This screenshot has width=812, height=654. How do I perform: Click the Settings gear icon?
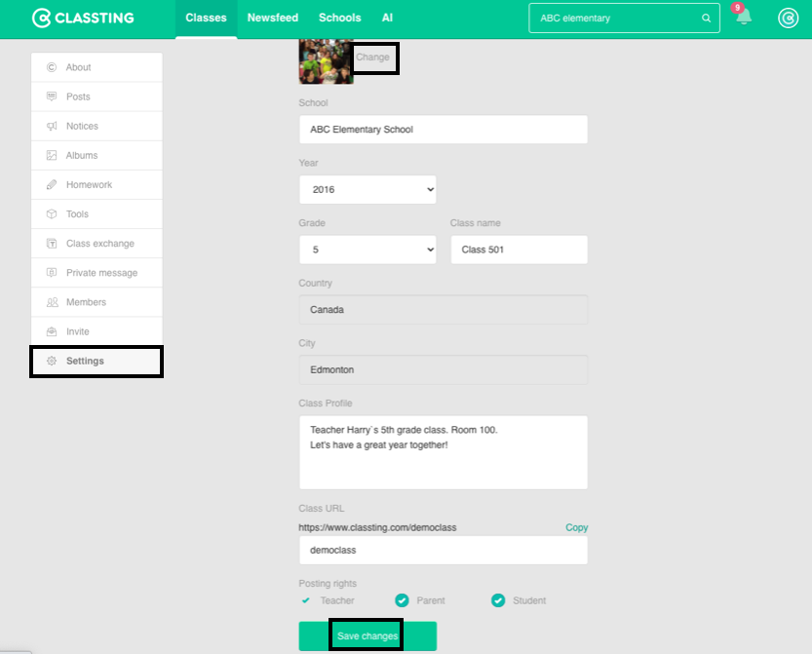[x=52, y=361]
